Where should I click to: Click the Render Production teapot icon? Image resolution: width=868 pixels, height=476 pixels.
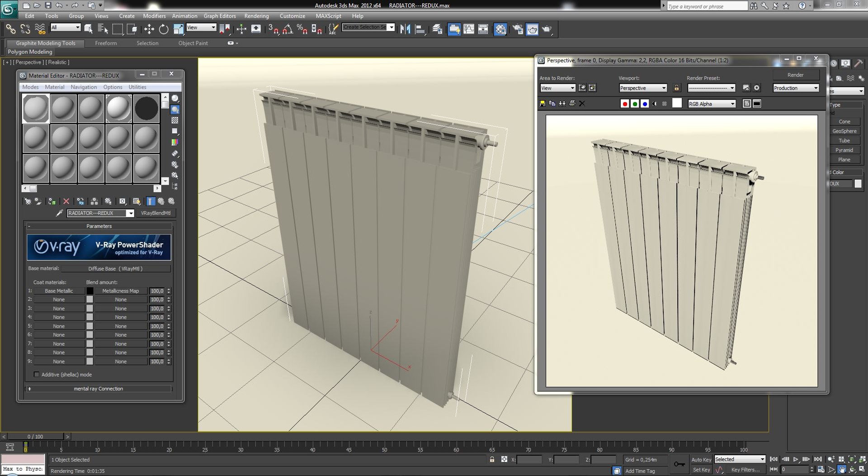[547, 29]
